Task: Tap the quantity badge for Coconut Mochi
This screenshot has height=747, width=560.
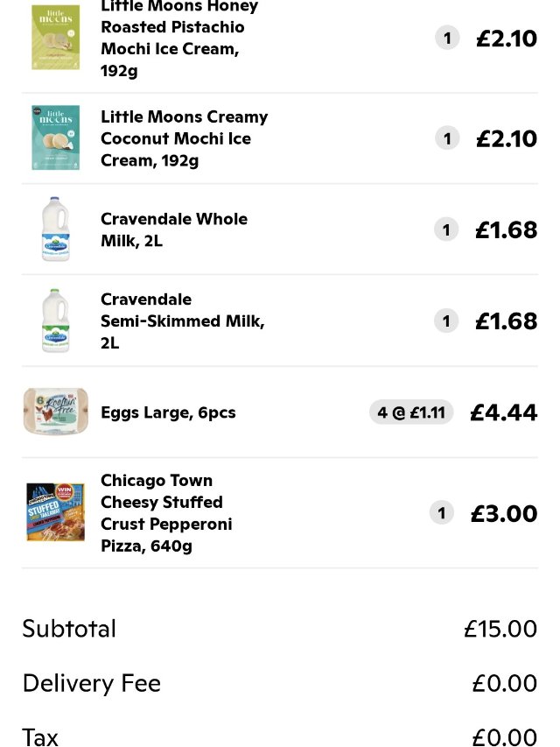Action: (x=447, y=138)
